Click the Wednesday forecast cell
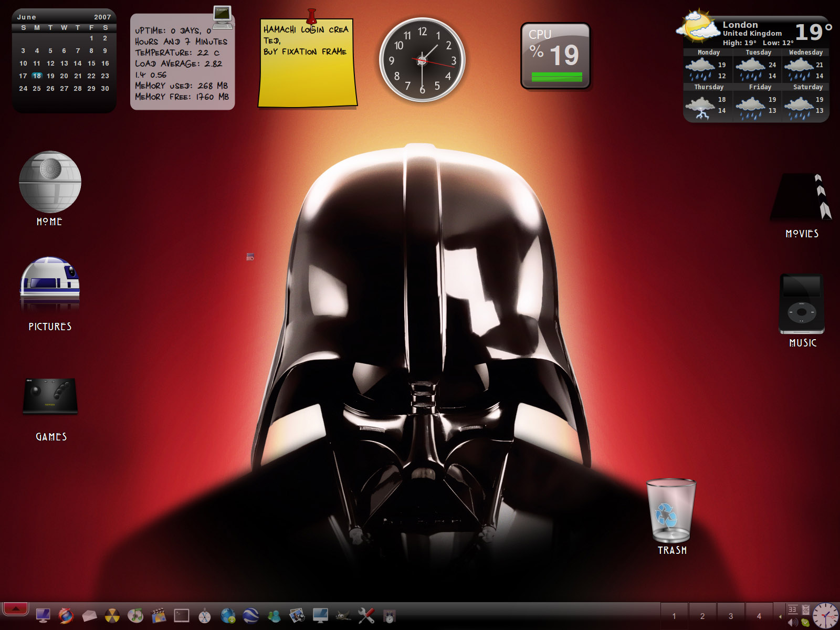Image resolution: width=840 pixels, height=630 pixels. [805, 65]
